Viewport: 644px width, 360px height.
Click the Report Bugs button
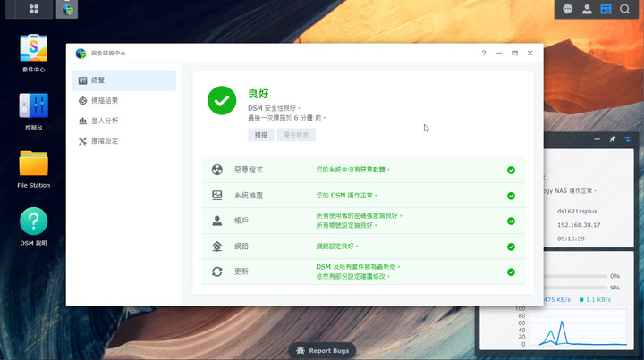pos(322,350)
